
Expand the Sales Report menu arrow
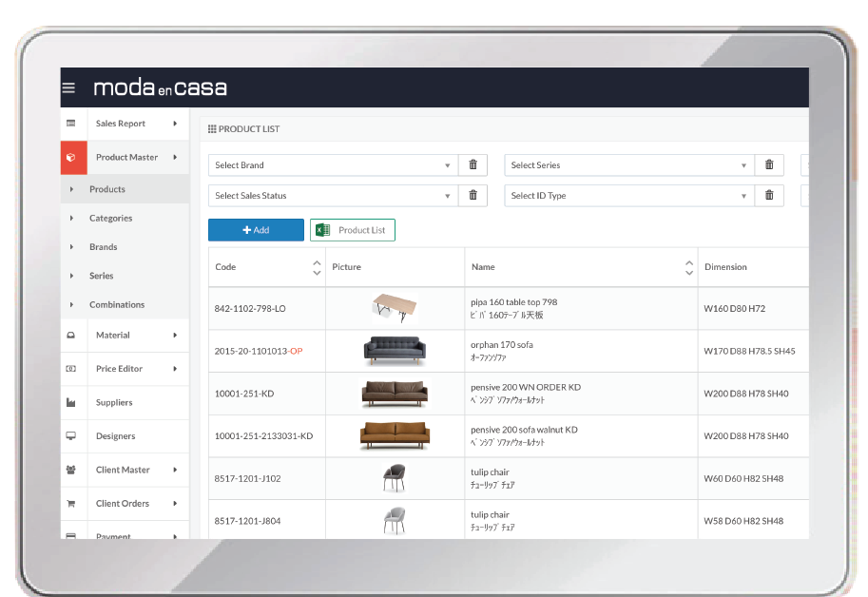175,124
